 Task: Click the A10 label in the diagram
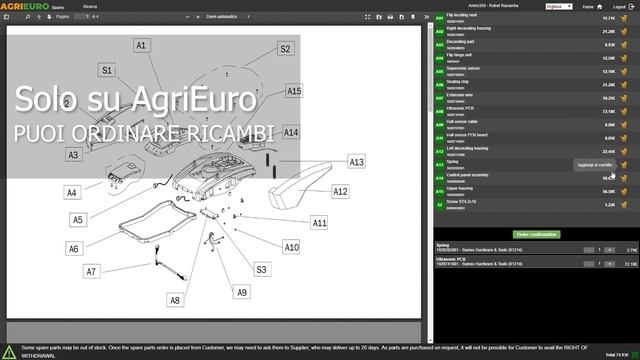pyautogui.click(x=291, y=247)
